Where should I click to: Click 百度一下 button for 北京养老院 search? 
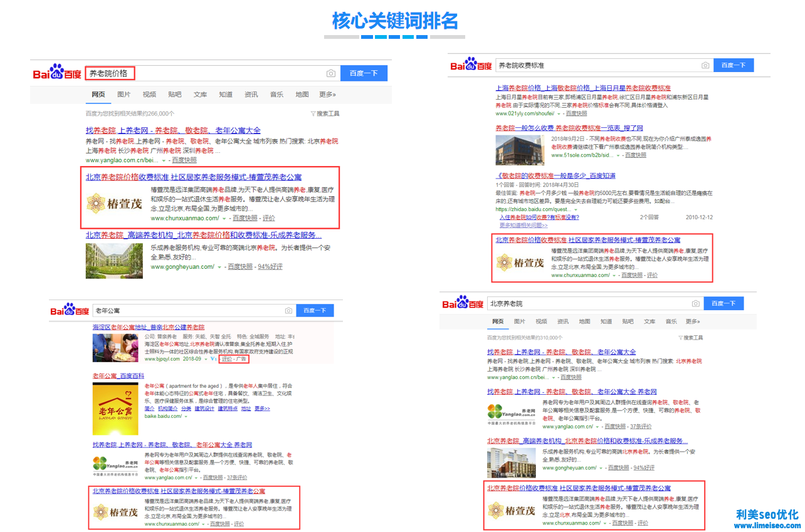click(723, 304)
